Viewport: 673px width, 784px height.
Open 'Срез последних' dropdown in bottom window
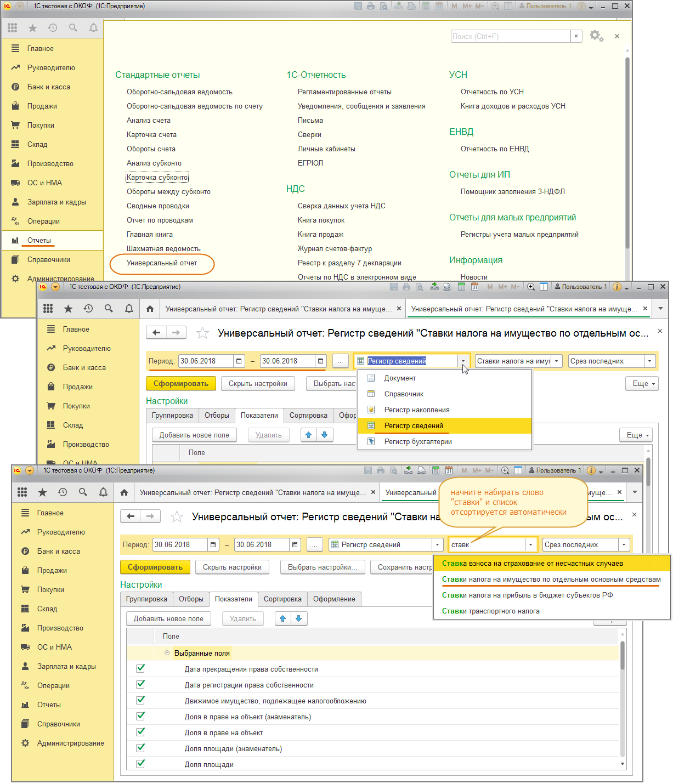click(x=624, y=544)
